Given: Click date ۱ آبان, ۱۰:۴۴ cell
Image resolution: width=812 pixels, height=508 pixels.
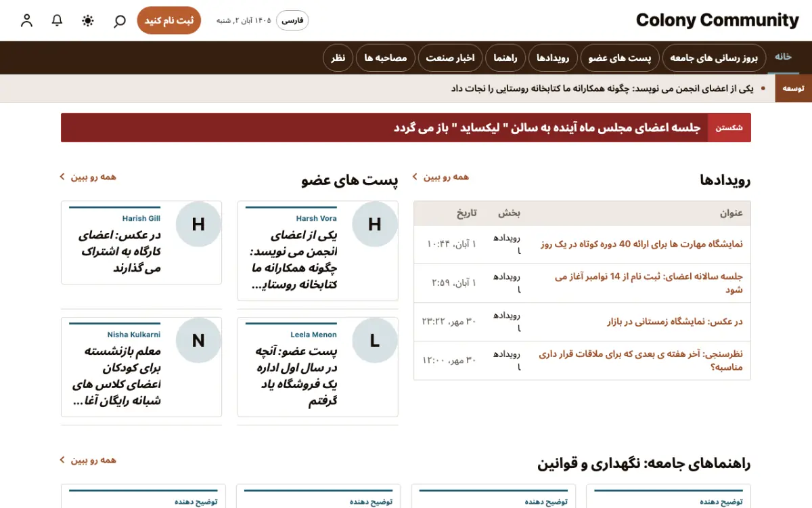Looking at the screenshot, I should 451,244.
